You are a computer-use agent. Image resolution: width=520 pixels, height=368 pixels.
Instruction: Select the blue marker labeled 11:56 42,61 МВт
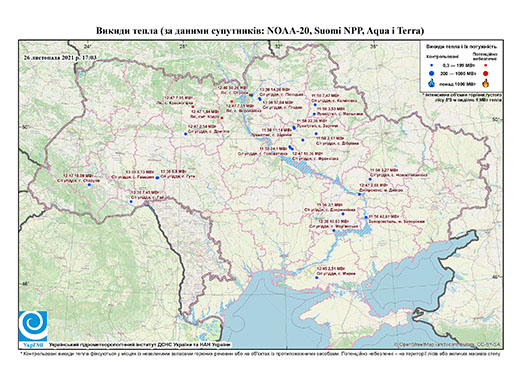point(366,217)
